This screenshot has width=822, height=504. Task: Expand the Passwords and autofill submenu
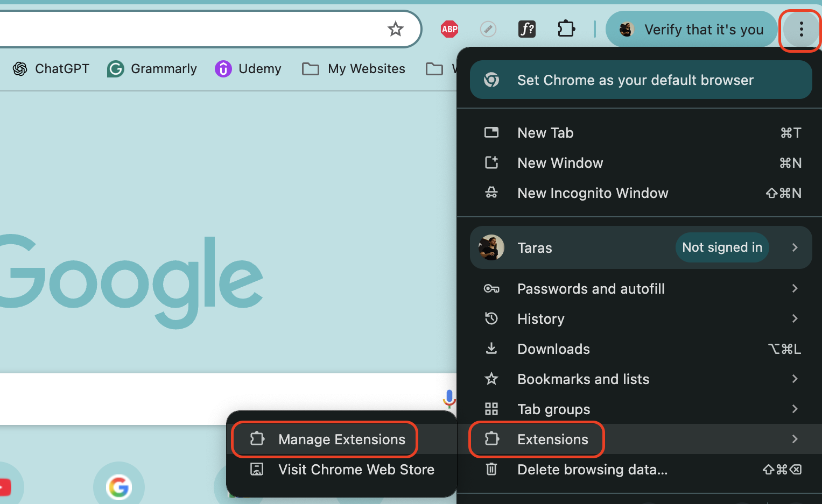coord(591,289)
